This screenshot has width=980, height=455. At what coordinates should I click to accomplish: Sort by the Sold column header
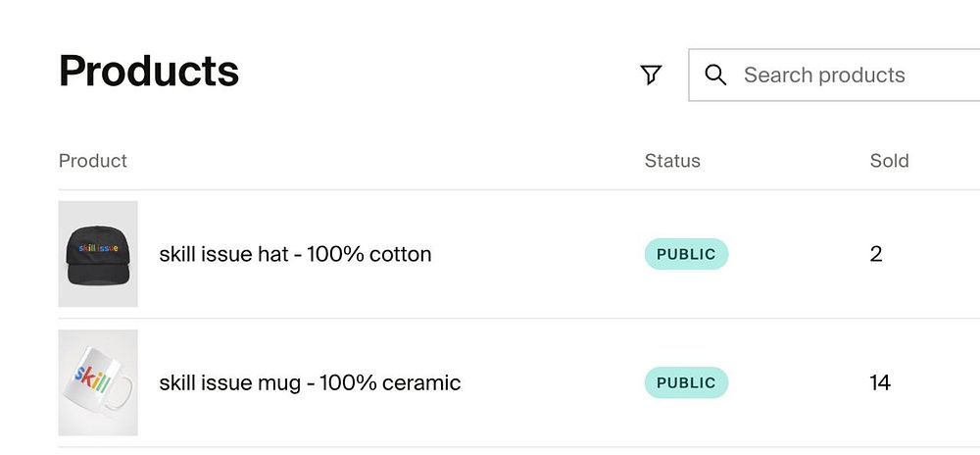889,161
